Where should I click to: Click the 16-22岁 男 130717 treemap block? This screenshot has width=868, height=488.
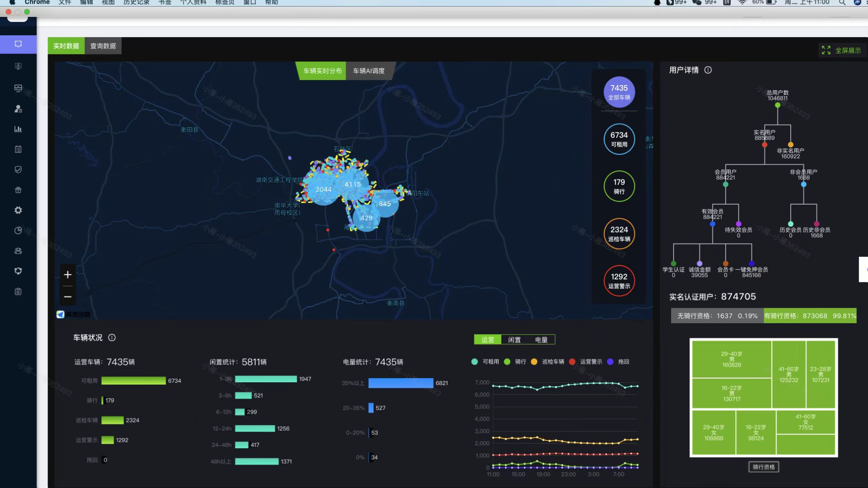[x=732, y=393]
